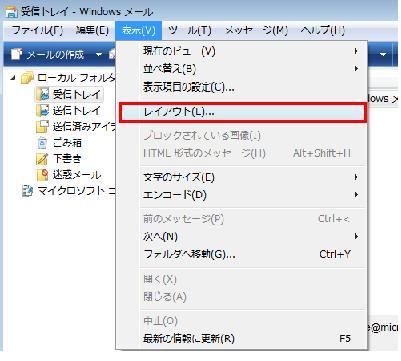Click the 下書き drafts icon
401x361 pixels.
tap(42, 158)
